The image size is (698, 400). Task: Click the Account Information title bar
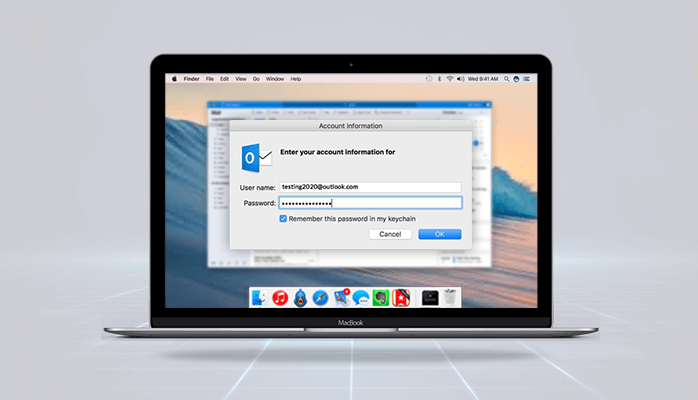pyautogui.click(x=351, y=126)
